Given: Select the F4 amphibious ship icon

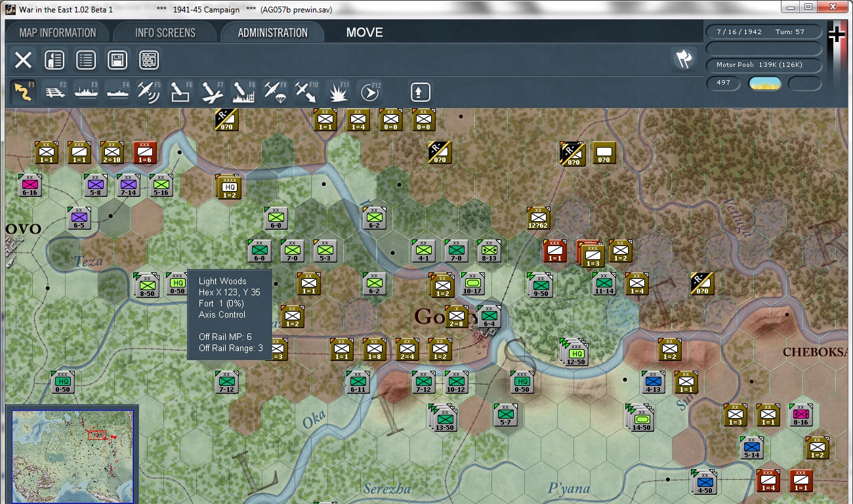Looking at the screenshot, I should [118, 92].
